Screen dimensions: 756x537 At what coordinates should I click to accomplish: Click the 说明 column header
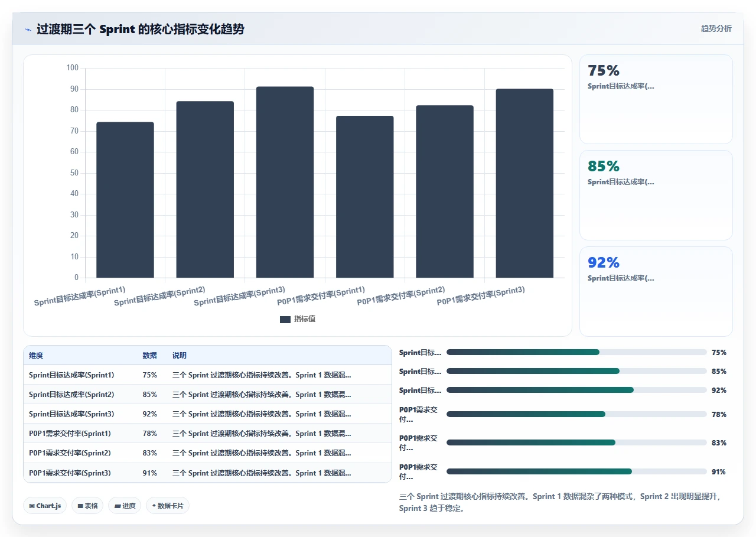180,356
